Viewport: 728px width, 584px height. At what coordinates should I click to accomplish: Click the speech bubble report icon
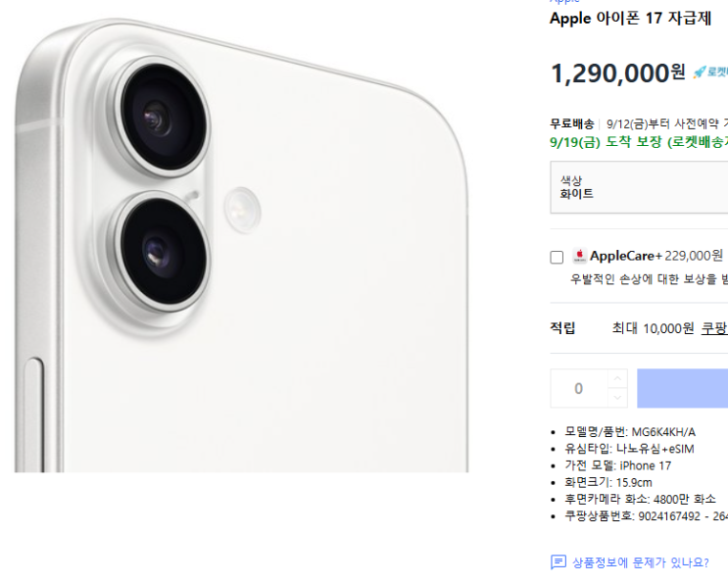click(x=558, y=562)
